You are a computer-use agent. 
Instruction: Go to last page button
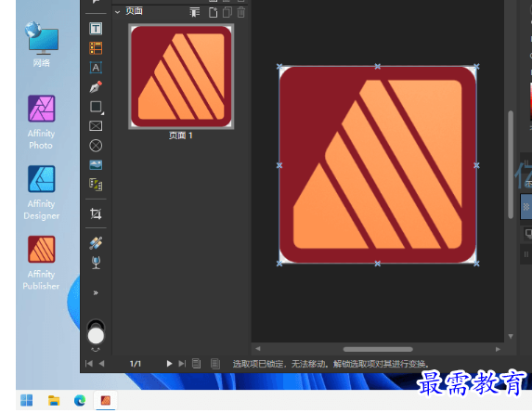(182, 364)
